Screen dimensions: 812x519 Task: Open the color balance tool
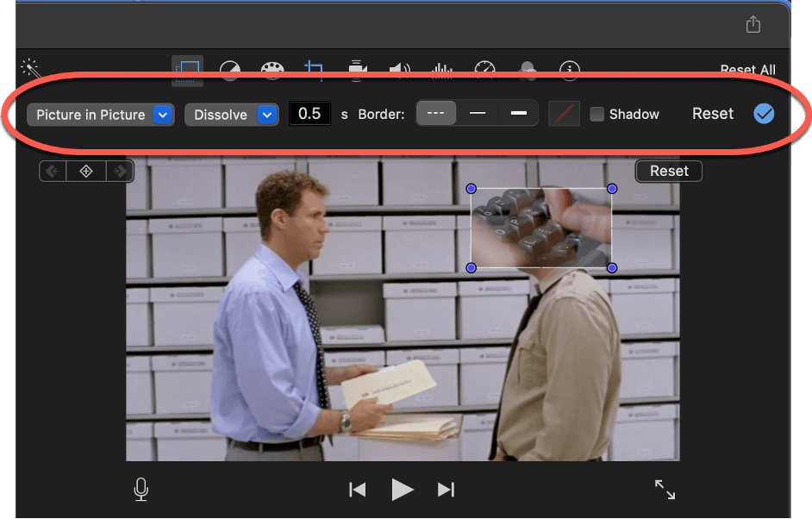[230, 71]
